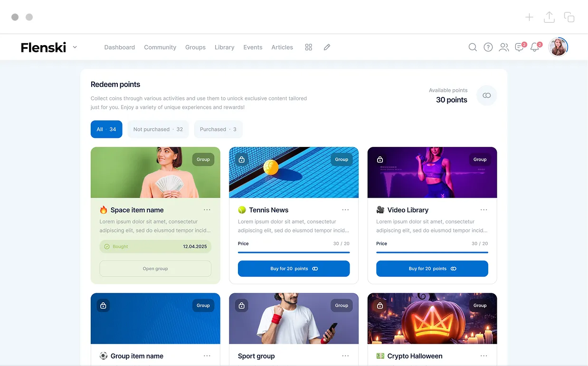Click the search magnifier icon

point(473,47)
